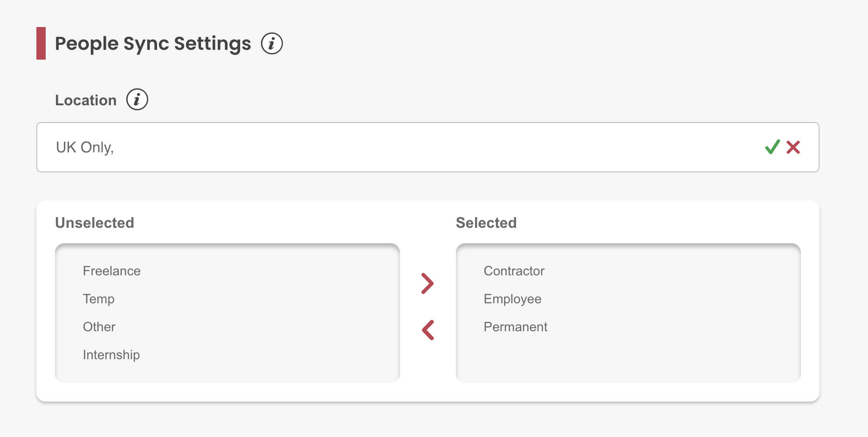Click the Unselected column heading
Image resolution: width=868 pixels, height=437 pixels.
95,223
